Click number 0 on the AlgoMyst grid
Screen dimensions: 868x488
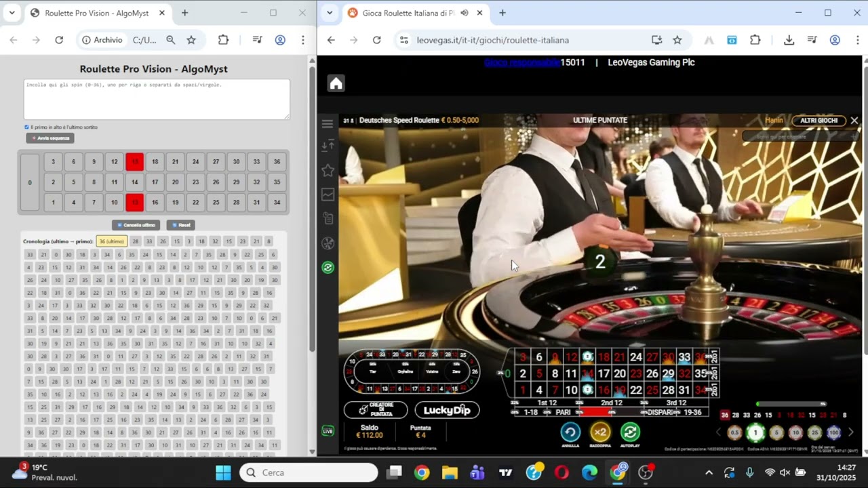(30, 182)
